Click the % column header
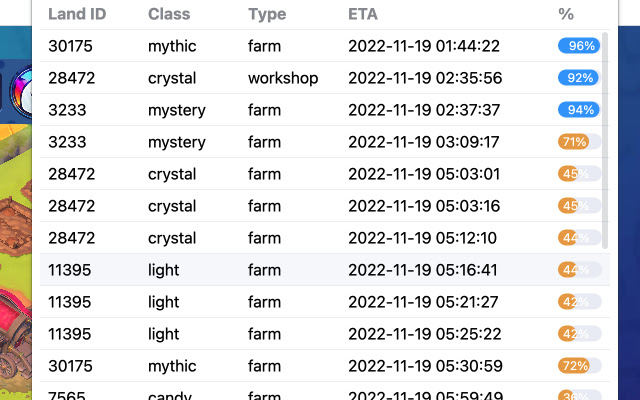640x400 pixels. click(566, 14)
